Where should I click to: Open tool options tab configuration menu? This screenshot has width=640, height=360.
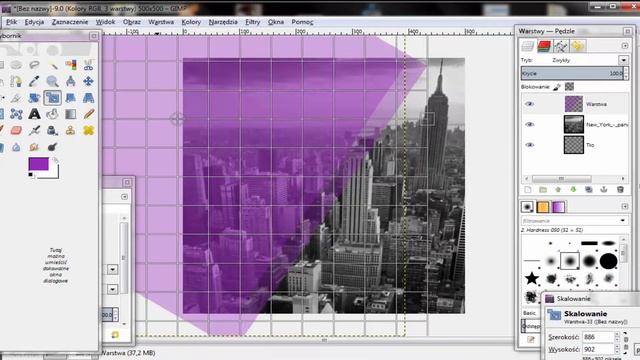(124, 197)
